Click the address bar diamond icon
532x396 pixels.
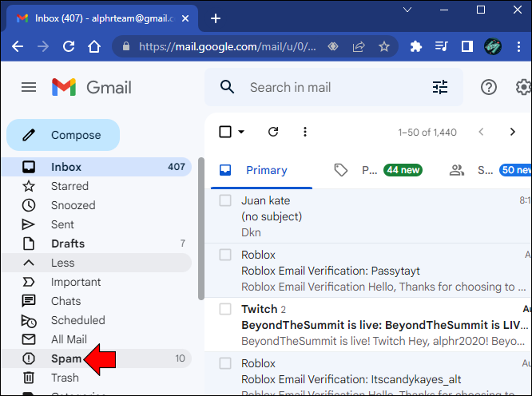333,46
